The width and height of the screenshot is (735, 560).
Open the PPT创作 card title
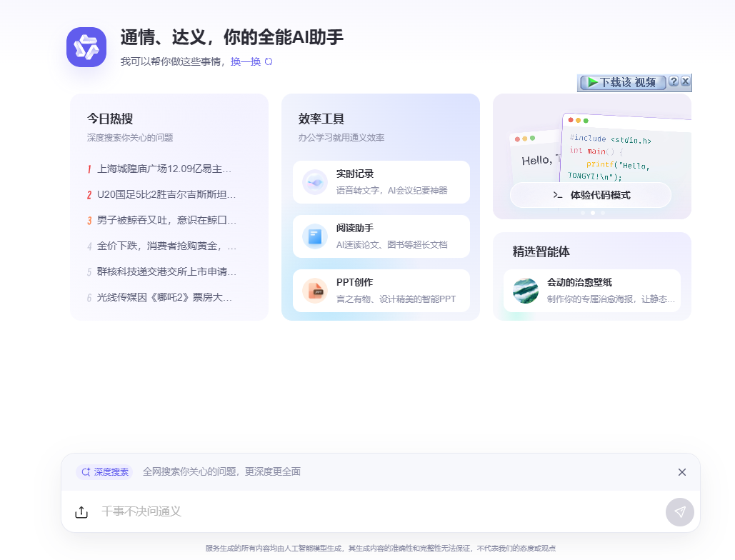click(354, 283)
